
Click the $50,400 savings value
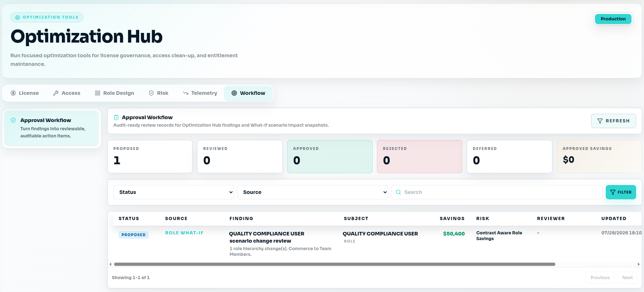(454, 234)
